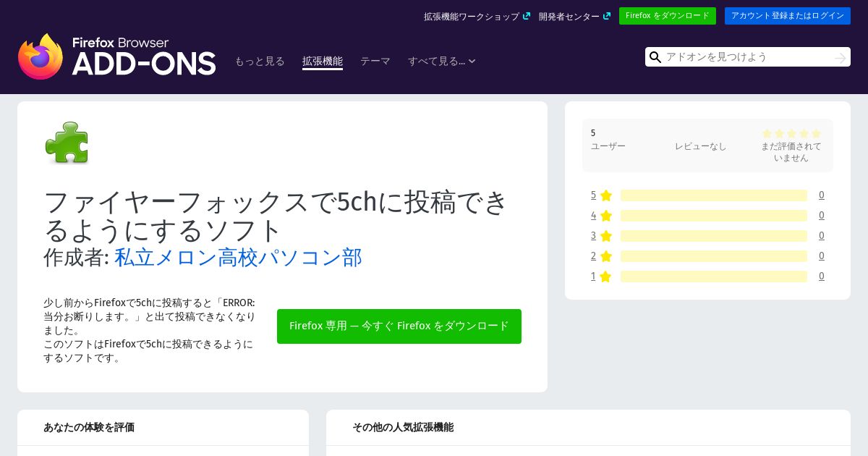Select the 拡張機能 navigation tab

click(x=323, y=62)
